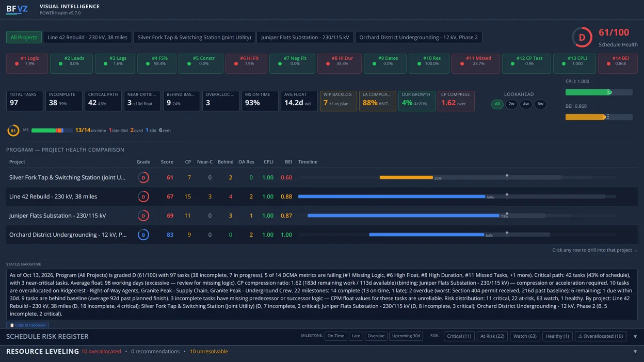Viewport: 644px width, 362px height.
Task: Open the Silver Fork Tap & Switching Station row
Action: click(x=321, y=177)
